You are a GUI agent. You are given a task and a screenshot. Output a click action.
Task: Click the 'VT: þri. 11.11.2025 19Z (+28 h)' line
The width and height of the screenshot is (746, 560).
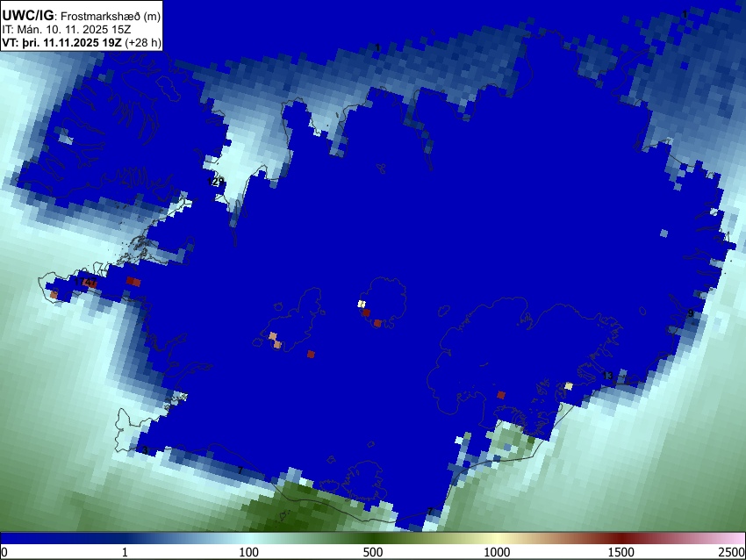pos(82,42)
